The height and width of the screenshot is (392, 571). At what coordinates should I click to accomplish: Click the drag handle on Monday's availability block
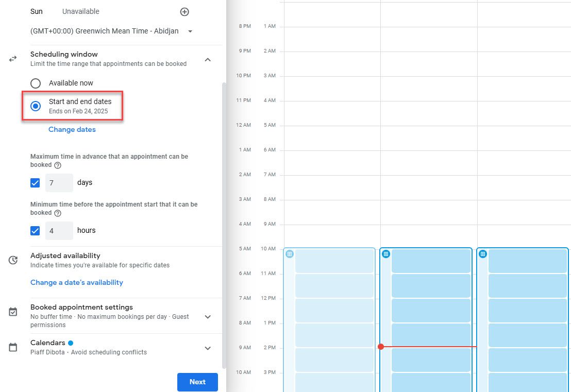[x=290, y=253]
